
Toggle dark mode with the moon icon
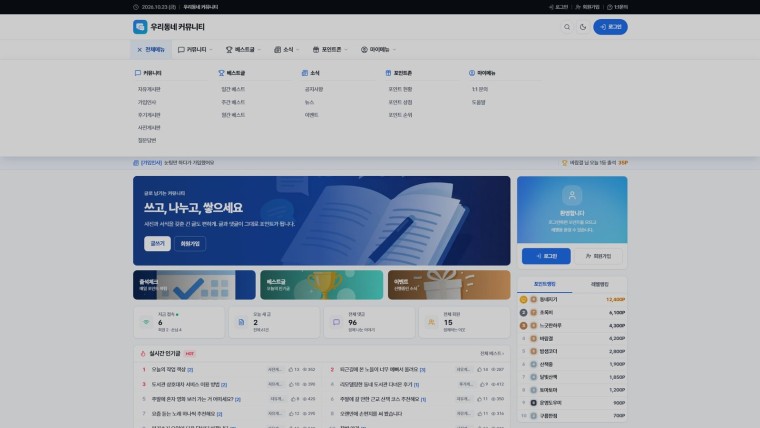point(583,27)
